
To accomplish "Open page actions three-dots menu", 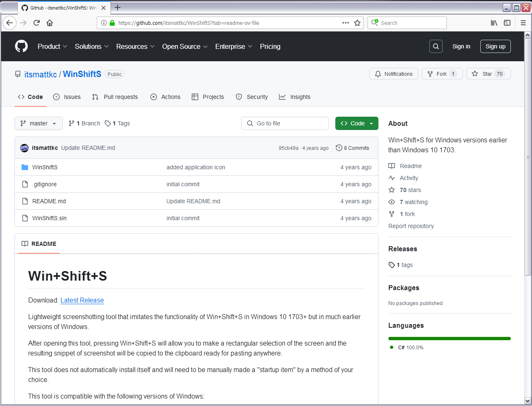I will (x=346, y=23).
